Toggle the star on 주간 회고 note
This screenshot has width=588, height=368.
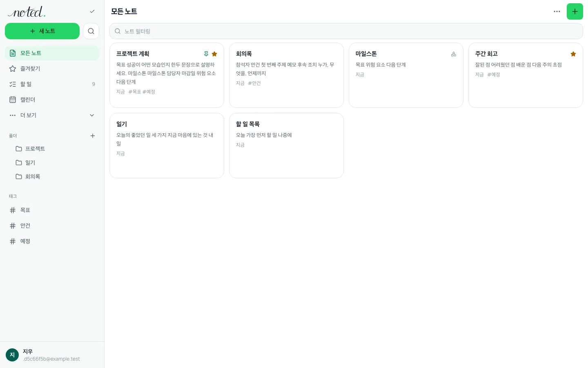pos(573,54)
